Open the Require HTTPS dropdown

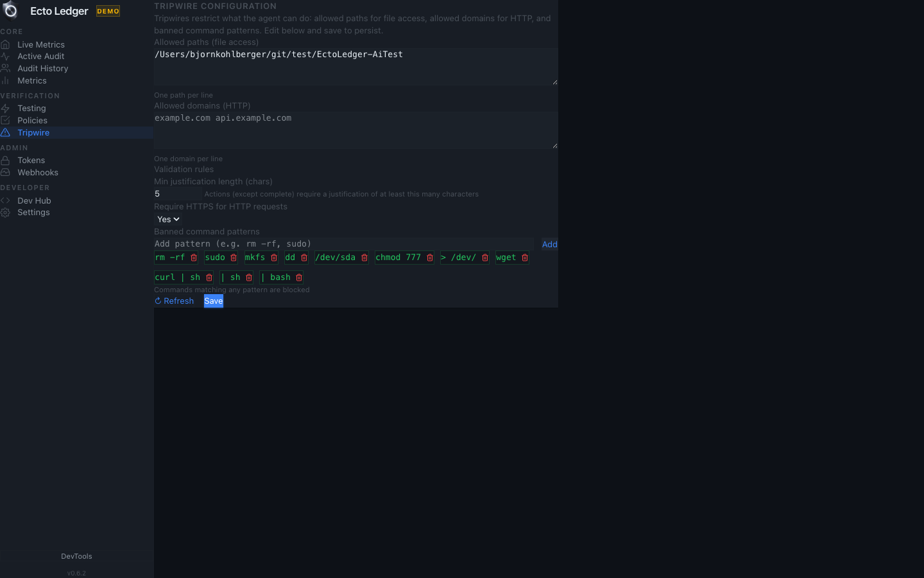168,219
